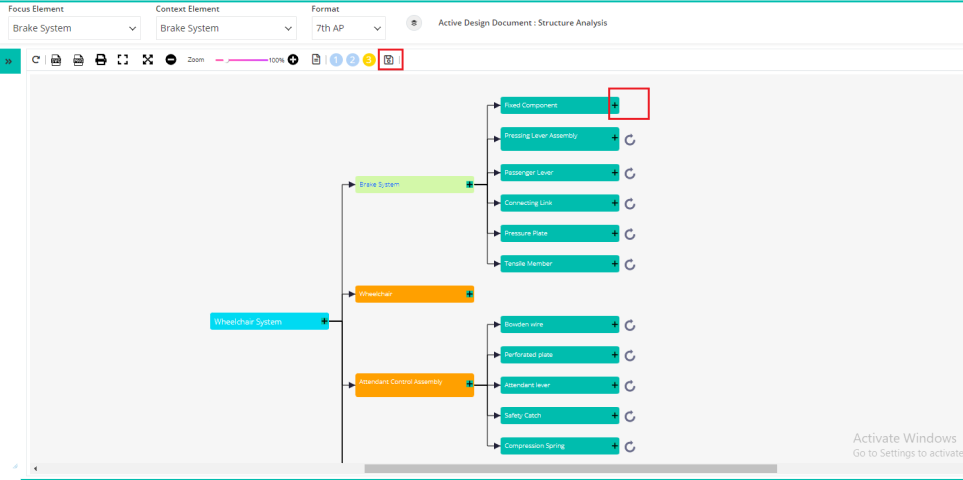963x480 pixels.
Task: Click reload icon next to Perforated plate
Action: pos(630,356)
